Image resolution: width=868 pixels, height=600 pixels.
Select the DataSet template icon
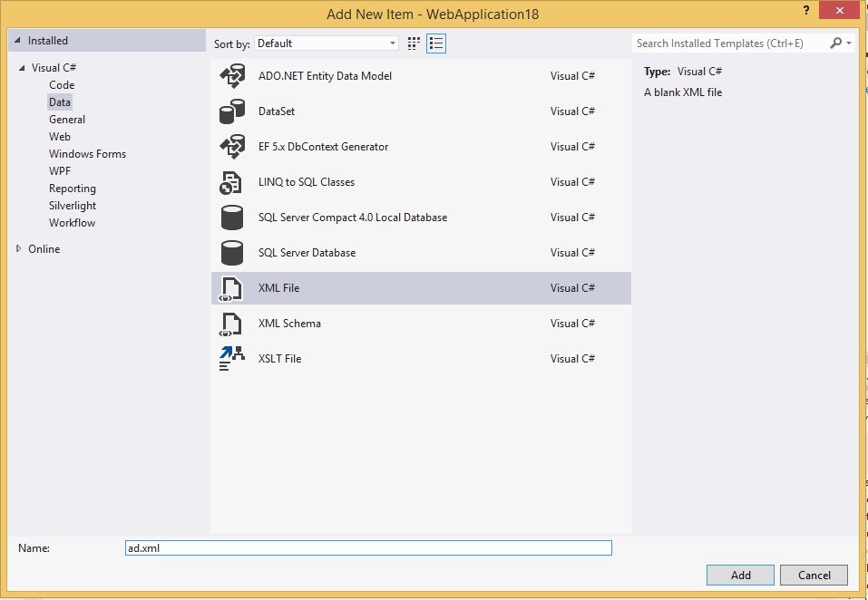(231, 111)
